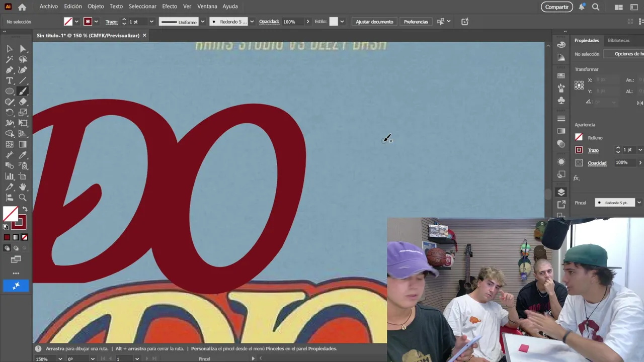The height and width of the screenshot is (362, 644).
Task: Change screen mode button in toolbar
Action: coord(16,259)
